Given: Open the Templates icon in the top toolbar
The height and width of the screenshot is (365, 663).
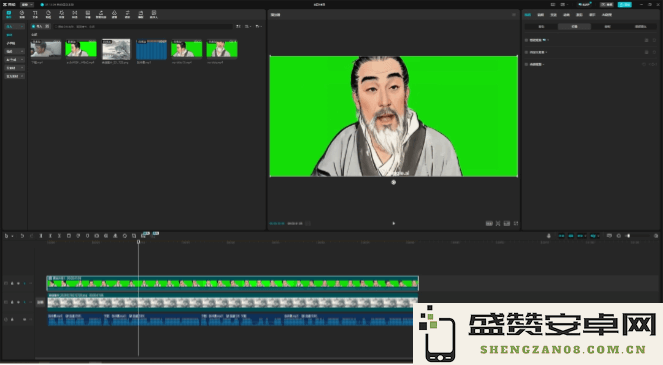Looking at the screenshot, I should (x=140, y=14).
